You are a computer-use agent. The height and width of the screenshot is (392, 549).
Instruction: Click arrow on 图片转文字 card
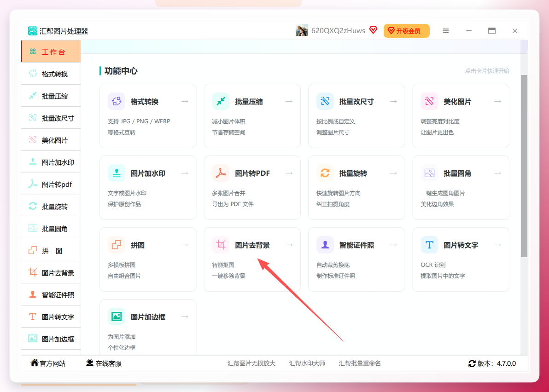[498, 245]
